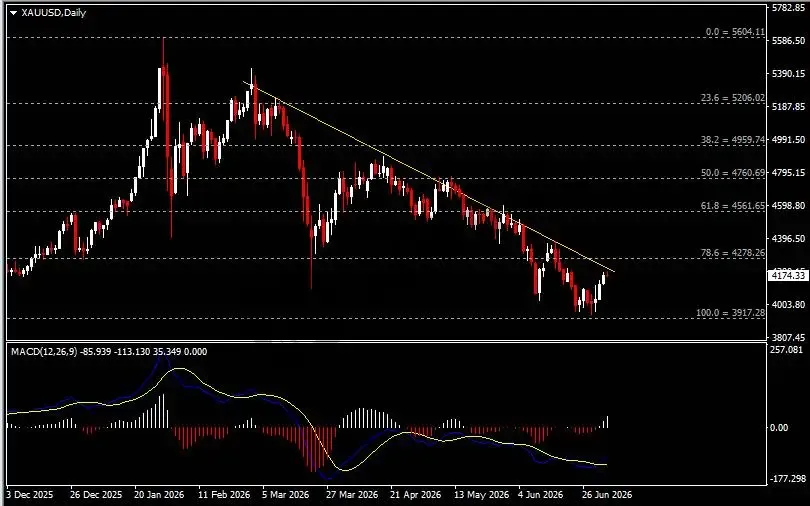
Task: Click the 0.0 = 5604.11 Fibonacci label
Action: pyautogui.click(x=735, y=32)
